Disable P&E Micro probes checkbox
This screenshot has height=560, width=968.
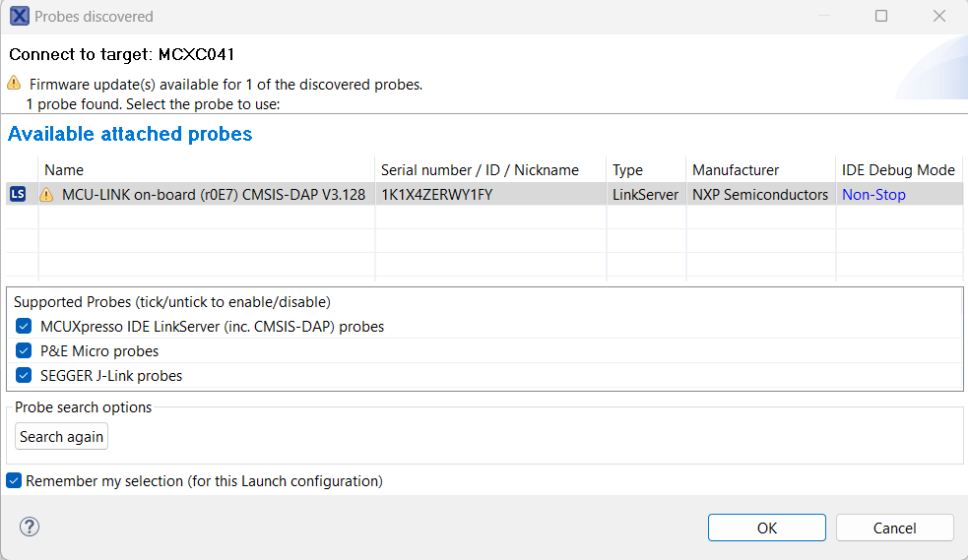[x=24, y=350]
